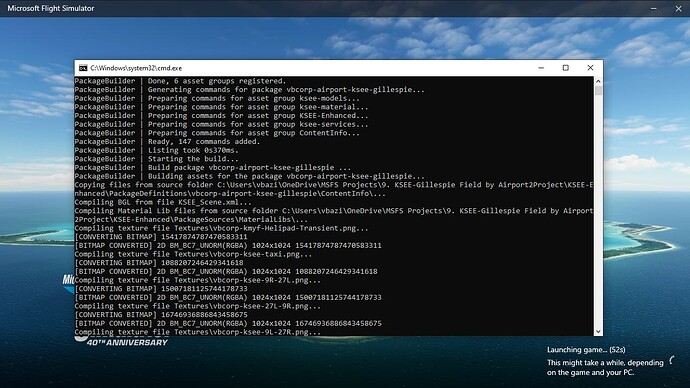Click 'Compiling BGL from file KSEE_Scene.xml...' line
Screen dimensions: 690x388
163,202
